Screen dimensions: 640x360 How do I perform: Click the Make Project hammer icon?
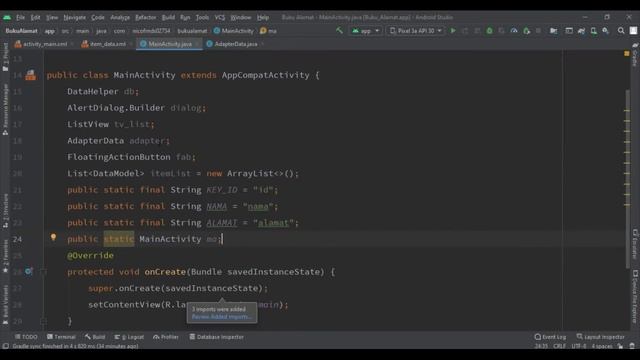click(339, 31)
